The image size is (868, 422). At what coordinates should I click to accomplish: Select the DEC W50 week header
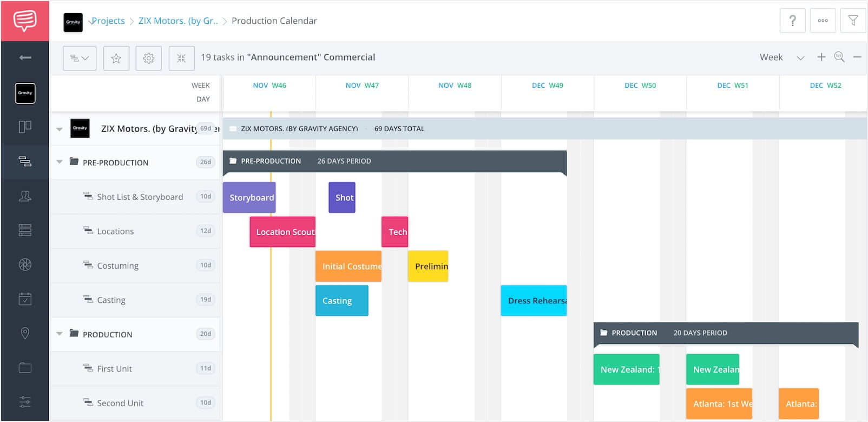pos(640,86)
